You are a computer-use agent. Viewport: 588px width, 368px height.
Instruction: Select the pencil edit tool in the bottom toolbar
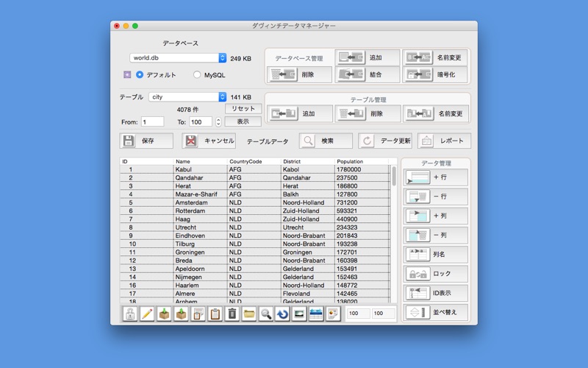click(147, 314)
